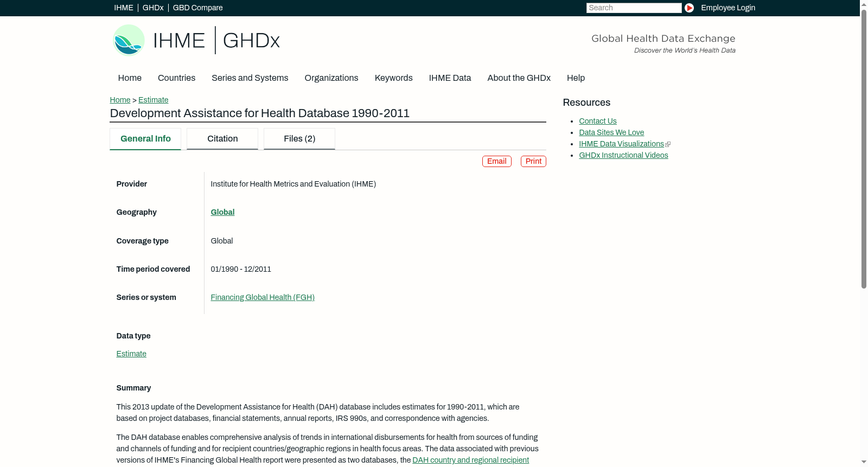Viewport: 868px width, 467px height.
Task: Open DAH country and regional recipient link
Action: [x=470, y=460]
